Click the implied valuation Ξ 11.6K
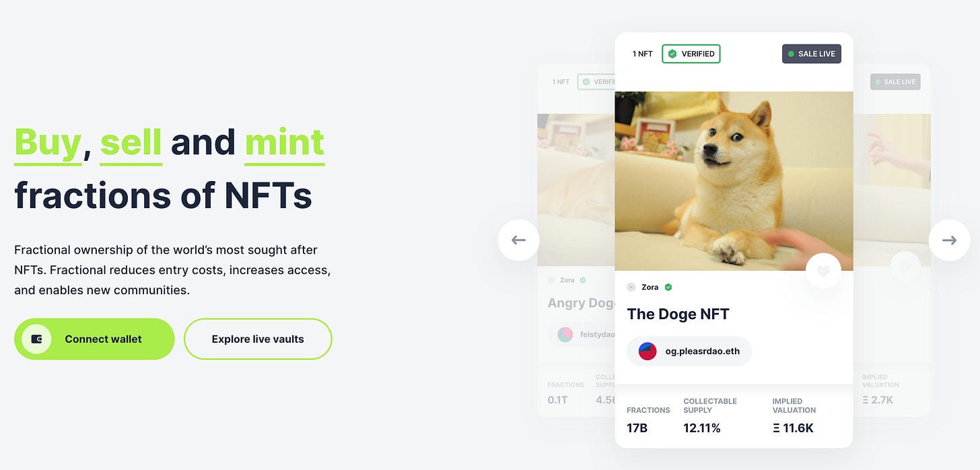980x470 pixels. coord(793,428)
